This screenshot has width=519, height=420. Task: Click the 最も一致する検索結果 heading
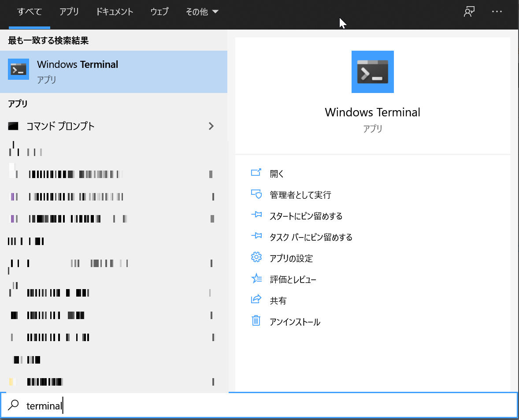(48, 41)
